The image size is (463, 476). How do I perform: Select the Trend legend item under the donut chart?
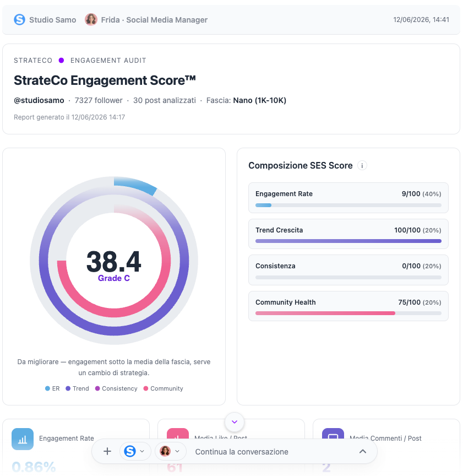pos(77,388)
